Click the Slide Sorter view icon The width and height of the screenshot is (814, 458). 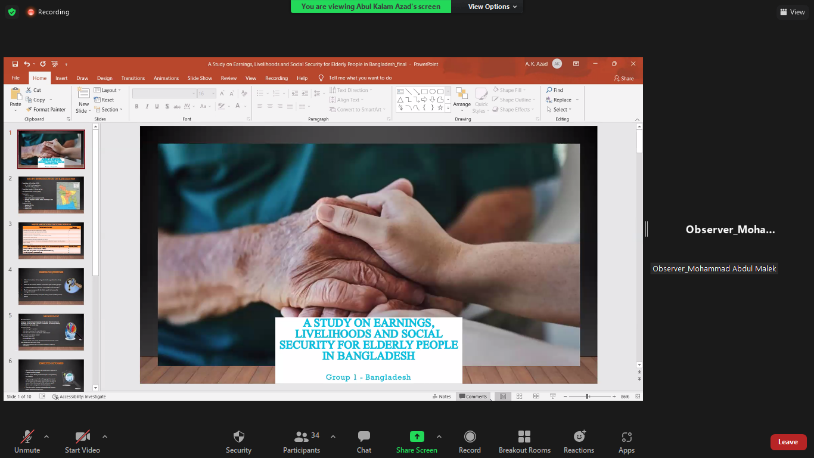point(519,396)
